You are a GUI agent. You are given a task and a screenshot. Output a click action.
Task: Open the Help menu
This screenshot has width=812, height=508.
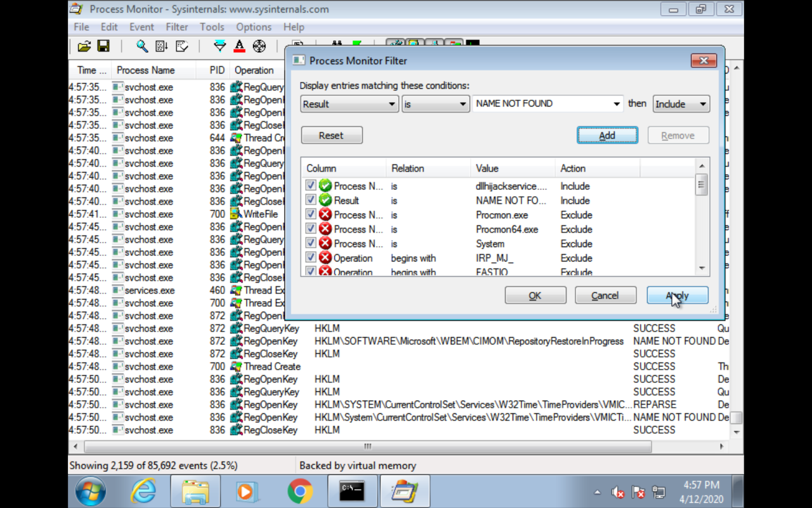[x=294, y=27]
